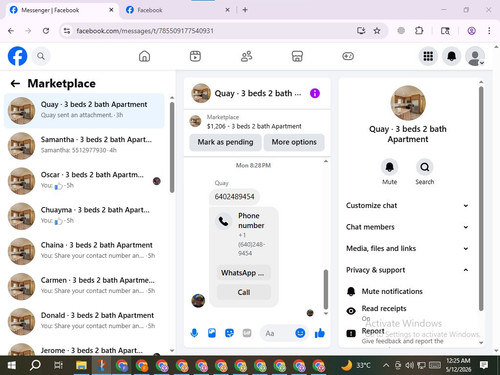500x375 pixels.
Task: Expand Media, files and links section
Action: (x=408, y=248)
